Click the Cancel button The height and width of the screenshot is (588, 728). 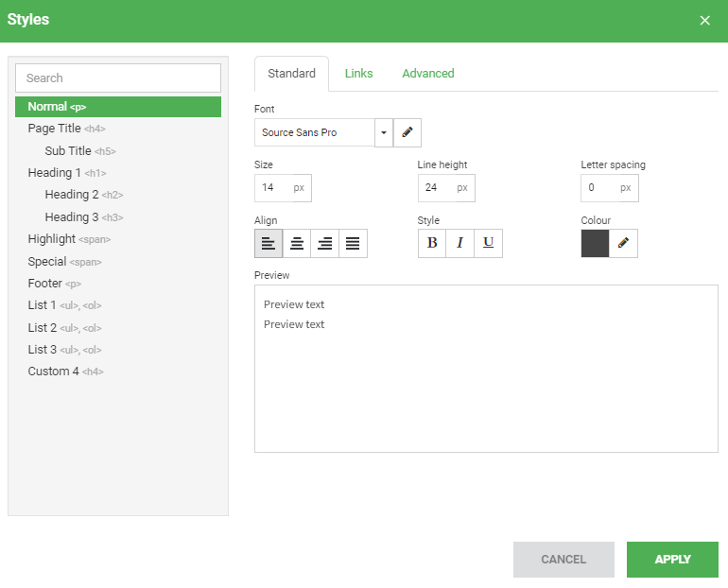tap(563, 560)
